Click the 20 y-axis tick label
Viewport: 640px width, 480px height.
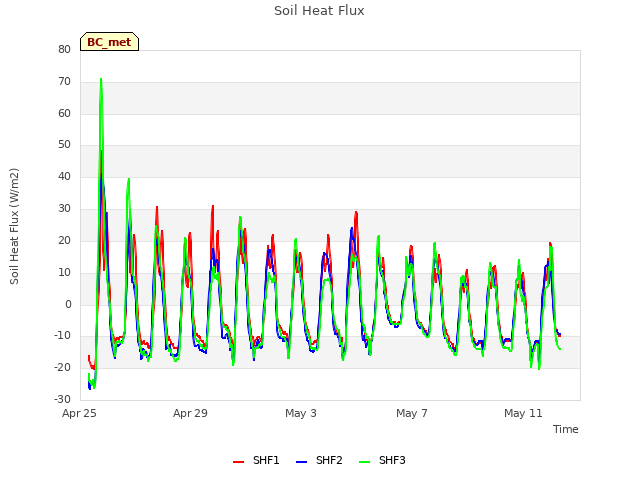pos(64,240)
